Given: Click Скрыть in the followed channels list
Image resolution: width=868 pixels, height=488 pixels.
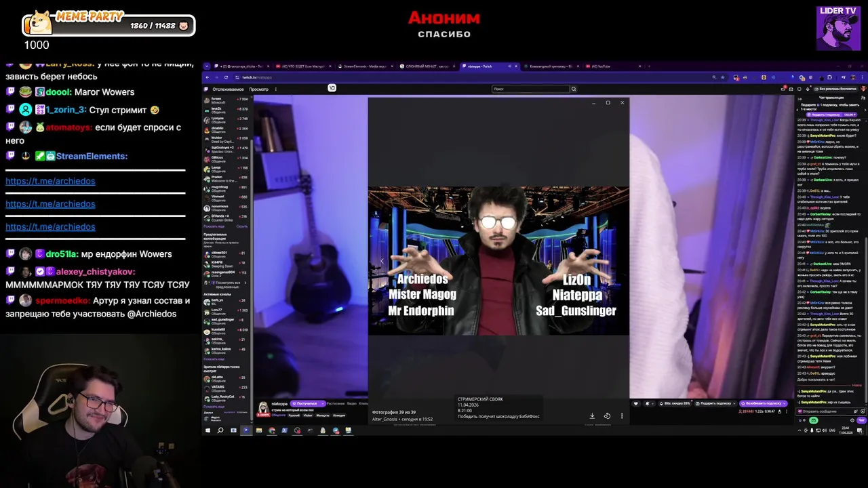Looking at the screenshot, I should coord(242,226).
